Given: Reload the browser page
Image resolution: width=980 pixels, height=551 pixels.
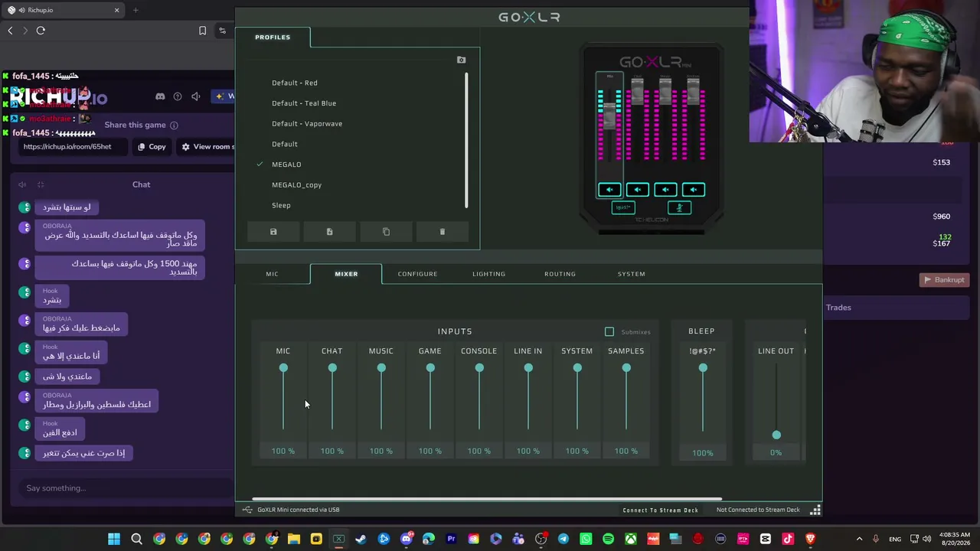Looking at the screenshot, I should tap(41, 31).
